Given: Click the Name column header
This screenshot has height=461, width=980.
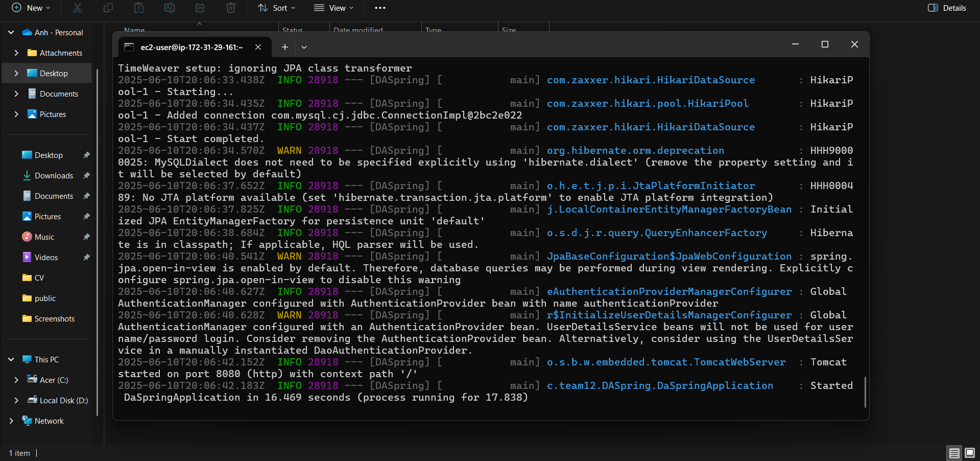Looking at the screenshot, I should (x=134, y=30).
